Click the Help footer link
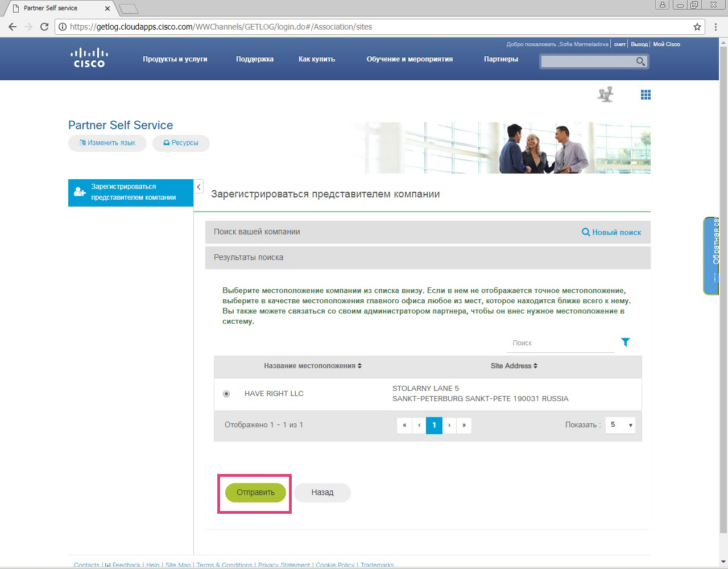This screenshot has height=569, width=728. pos(153,565)
